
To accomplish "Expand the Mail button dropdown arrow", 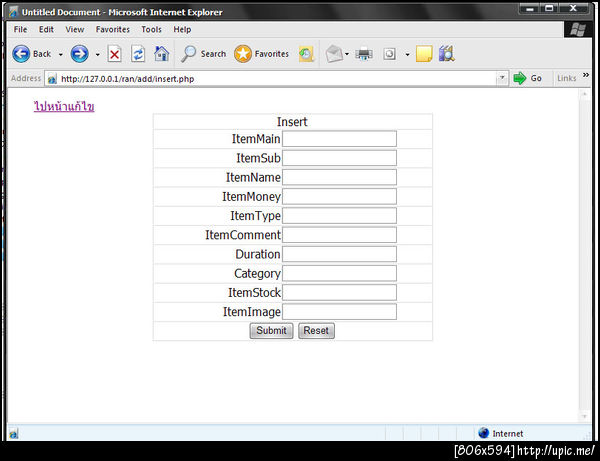I will 347,54.
